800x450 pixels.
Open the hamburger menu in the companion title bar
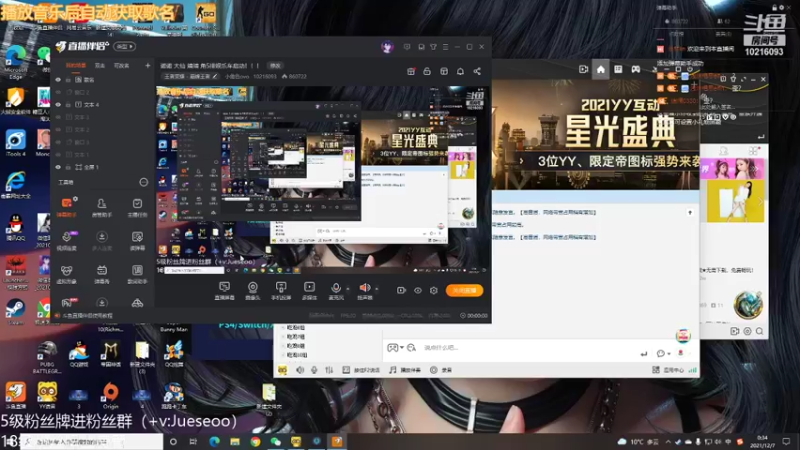[445, 47]
